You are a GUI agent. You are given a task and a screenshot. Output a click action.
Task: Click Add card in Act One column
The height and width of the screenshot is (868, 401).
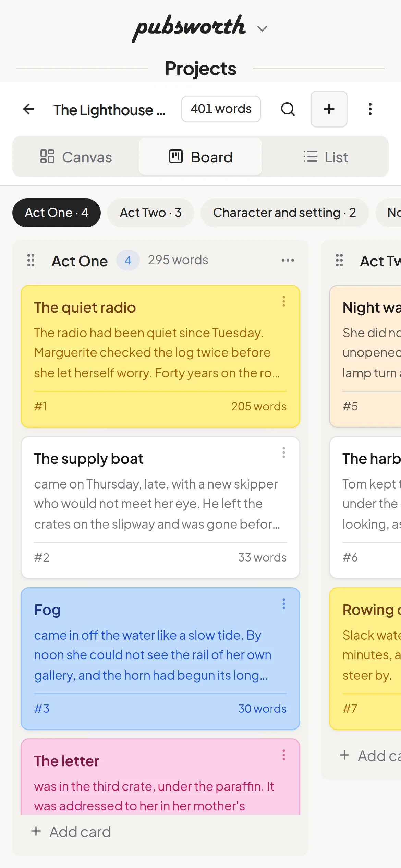tap(71, 832)
